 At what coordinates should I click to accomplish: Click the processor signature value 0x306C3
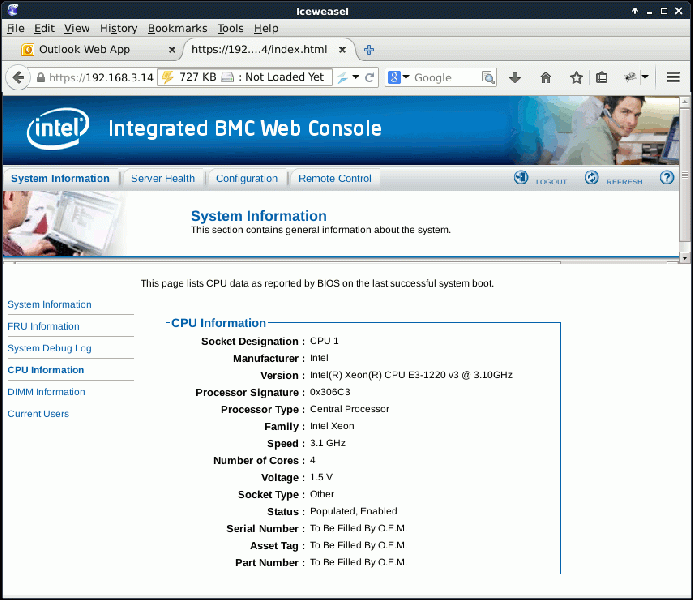point(330,392)
